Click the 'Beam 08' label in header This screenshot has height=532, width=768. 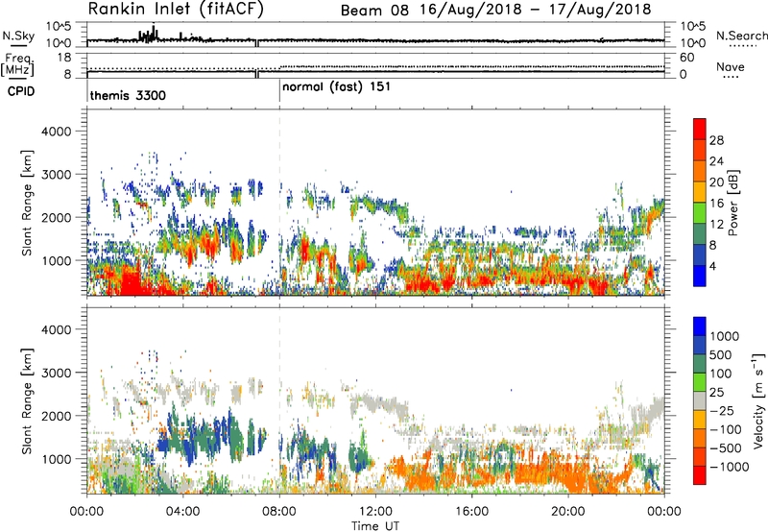tap(374, 10)
